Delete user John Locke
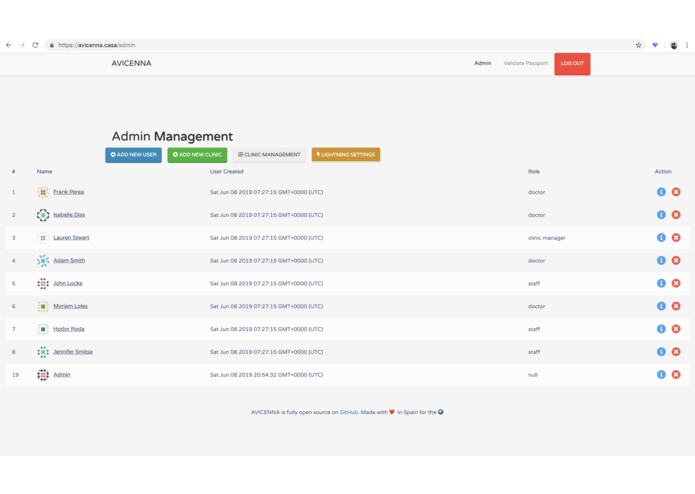The width and height of the screenshot is (695, 494). click(x=676, y=283)
